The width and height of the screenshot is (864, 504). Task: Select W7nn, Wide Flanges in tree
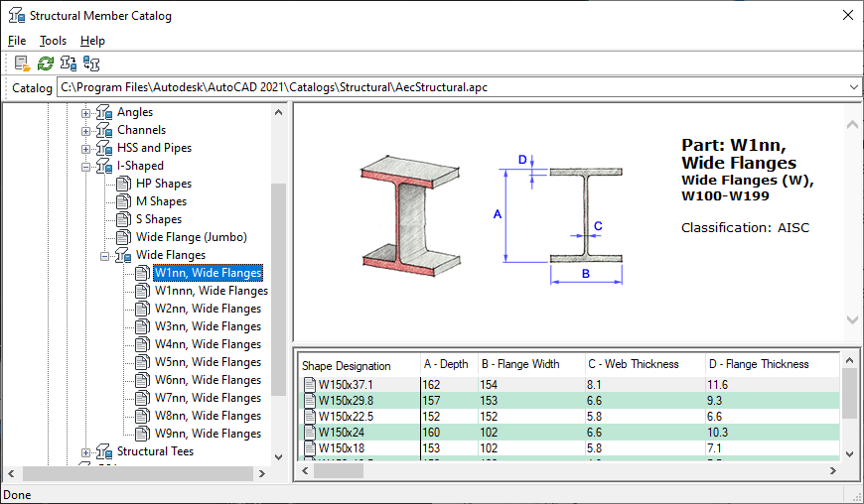click(208, 398)
